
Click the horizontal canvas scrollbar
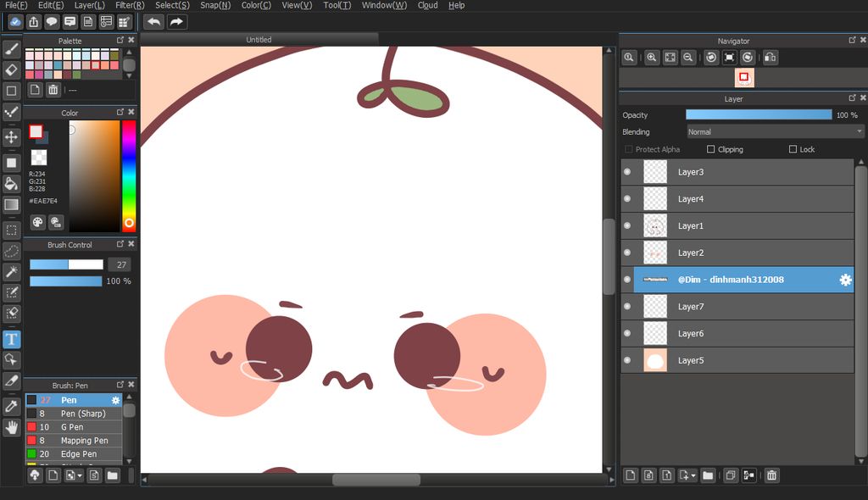tap(376, 480)
